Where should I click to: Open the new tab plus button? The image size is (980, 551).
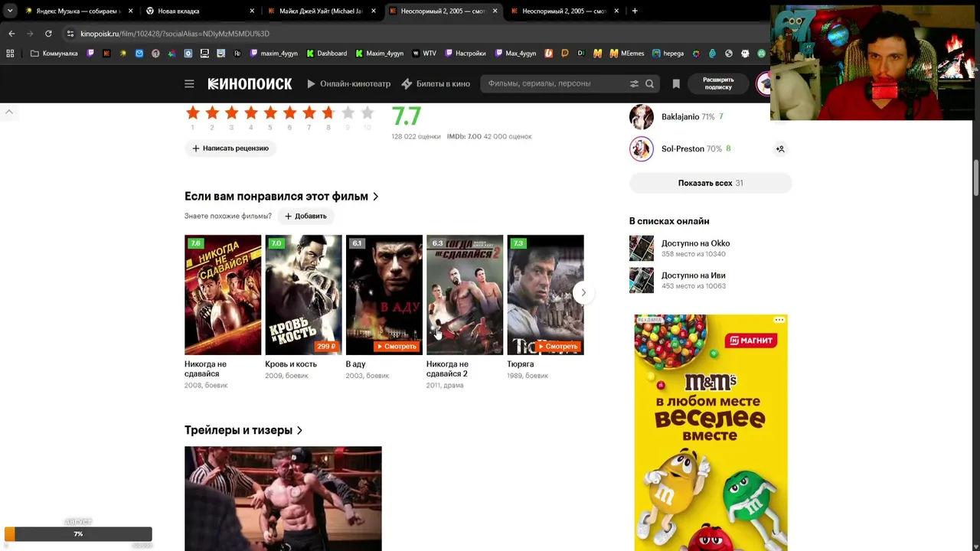[x=635, y=11]
